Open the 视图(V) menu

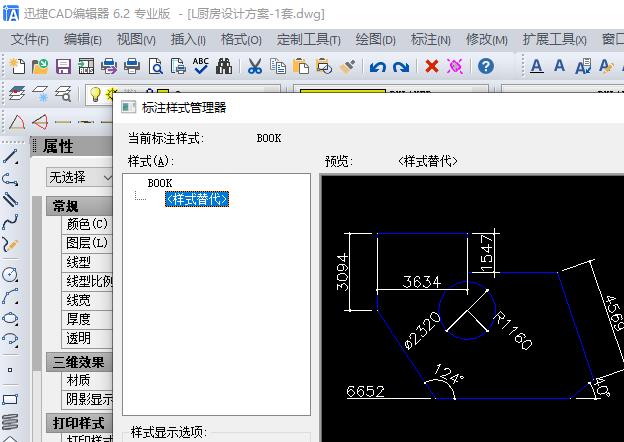tap(136, 40)
